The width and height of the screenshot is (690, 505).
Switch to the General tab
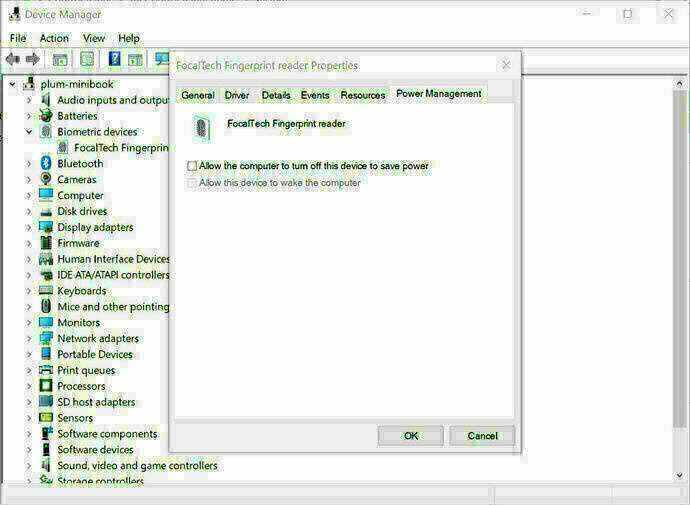coord(198,95)
